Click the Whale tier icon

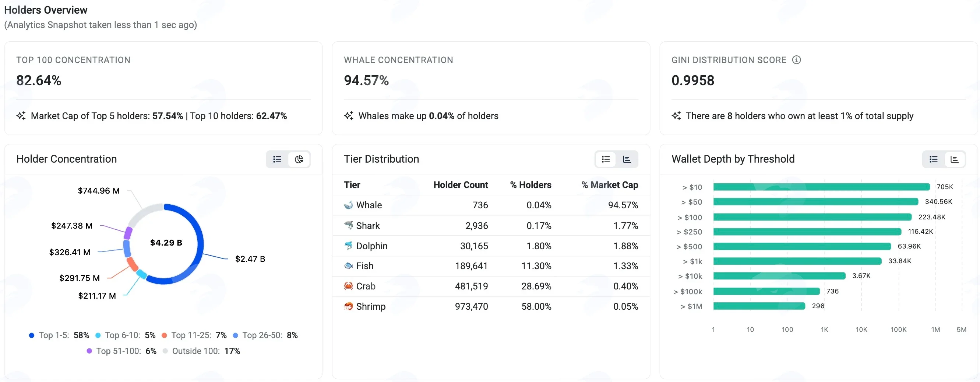click(x=348, y=205)
